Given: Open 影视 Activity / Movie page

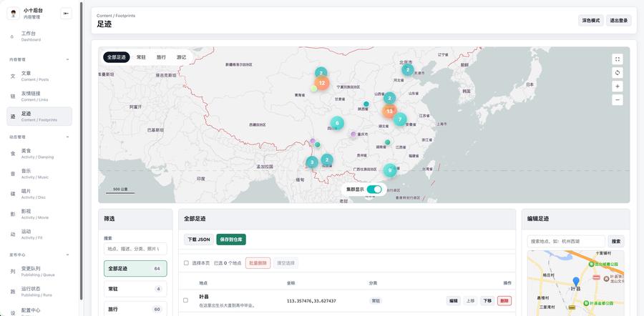Looking at the screenshot, I should pos(39,214).
